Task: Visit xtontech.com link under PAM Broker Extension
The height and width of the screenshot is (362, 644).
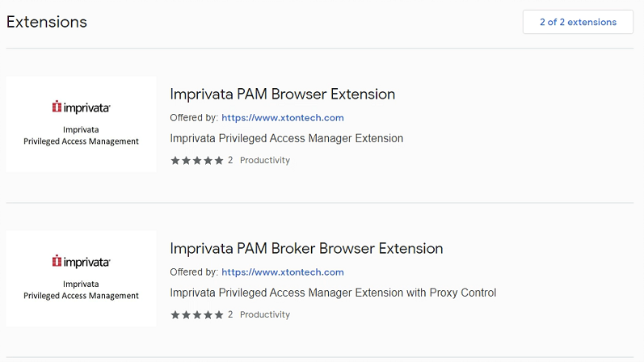Action: click(282, 272)
